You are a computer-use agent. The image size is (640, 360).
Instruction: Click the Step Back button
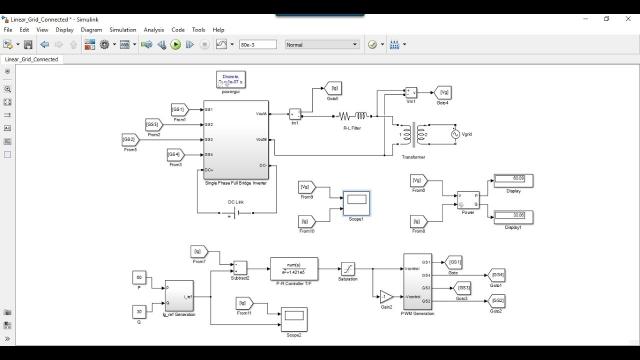pyautogui.click(x=162, y=44)
